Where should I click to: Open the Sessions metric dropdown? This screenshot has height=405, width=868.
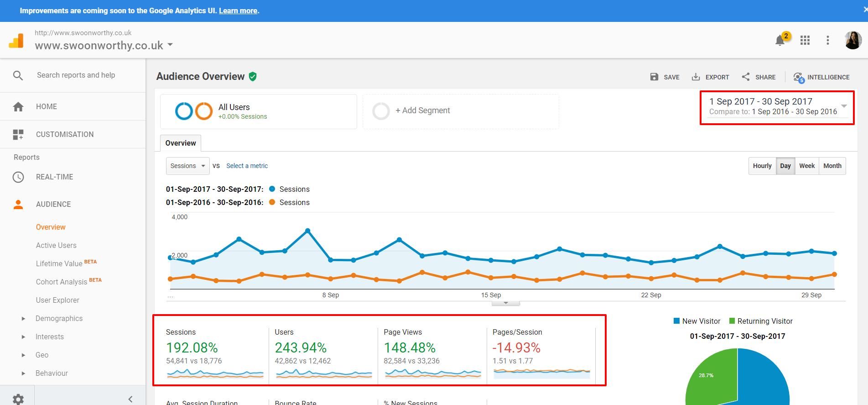click(187, 166)
